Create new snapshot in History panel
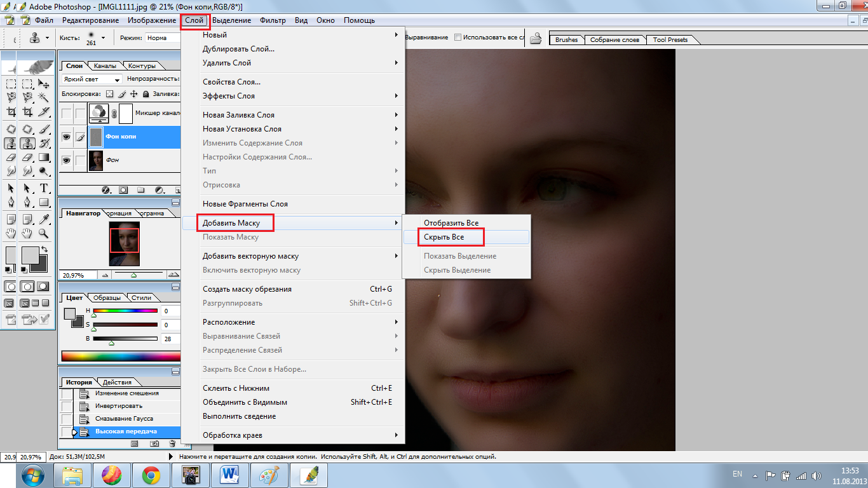 click(154, 444)
